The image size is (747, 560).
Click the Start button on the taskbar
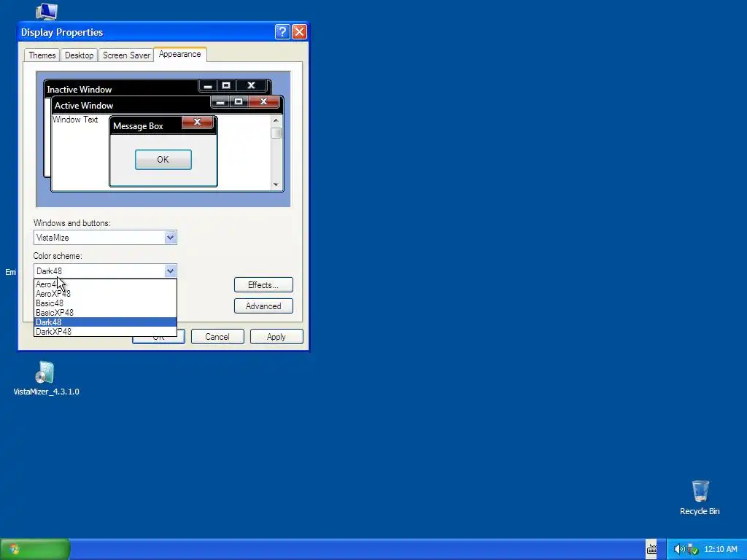coord(35,549)
